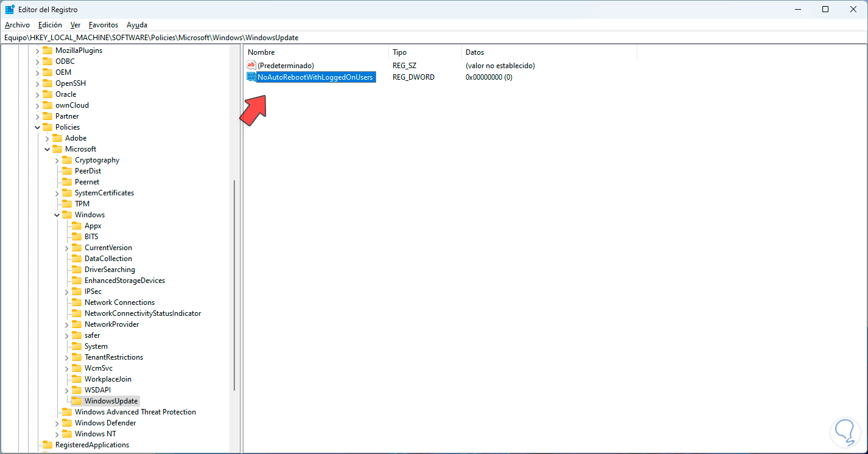Select the (Predeterminado) value name
The width and height of the screenshot is (868, 454).
click(286, 65)
